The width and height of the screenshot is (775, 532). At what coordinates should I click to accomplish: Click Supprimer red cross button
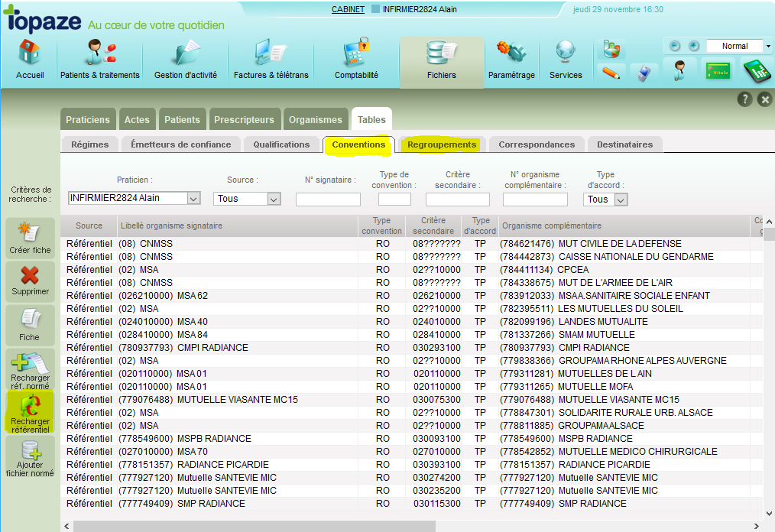(30, 281)
